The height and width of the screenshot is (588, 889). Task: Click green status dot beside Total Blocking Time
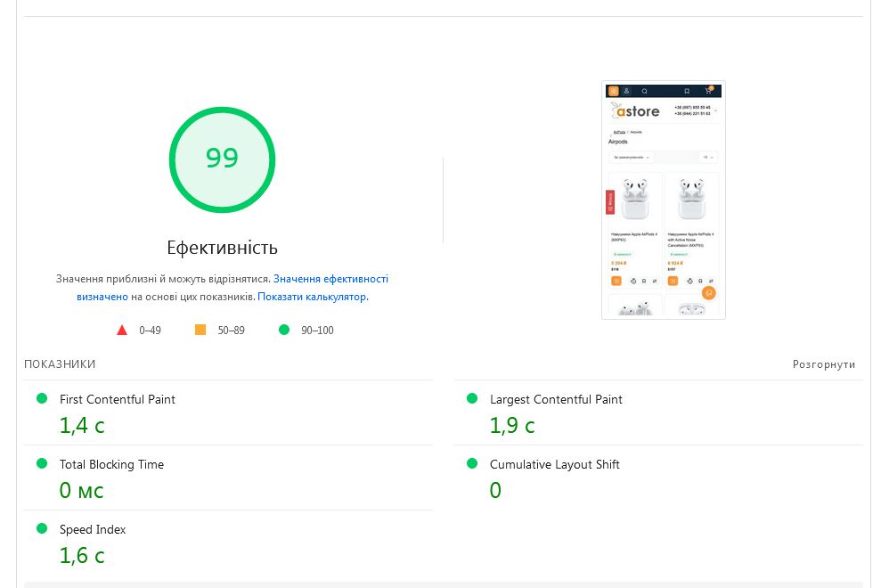tap(42, 463)
